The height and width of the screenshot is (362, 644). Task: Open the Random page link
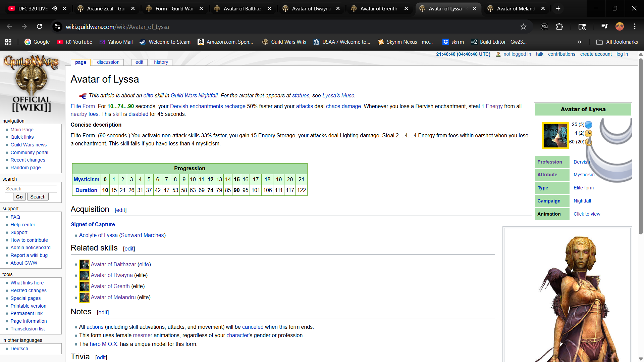tap(25, 168)
